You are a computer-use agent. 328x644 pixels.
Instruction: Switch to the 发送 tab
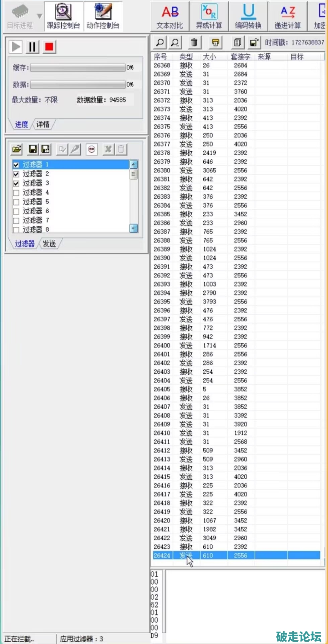click(x=49, y=244)
